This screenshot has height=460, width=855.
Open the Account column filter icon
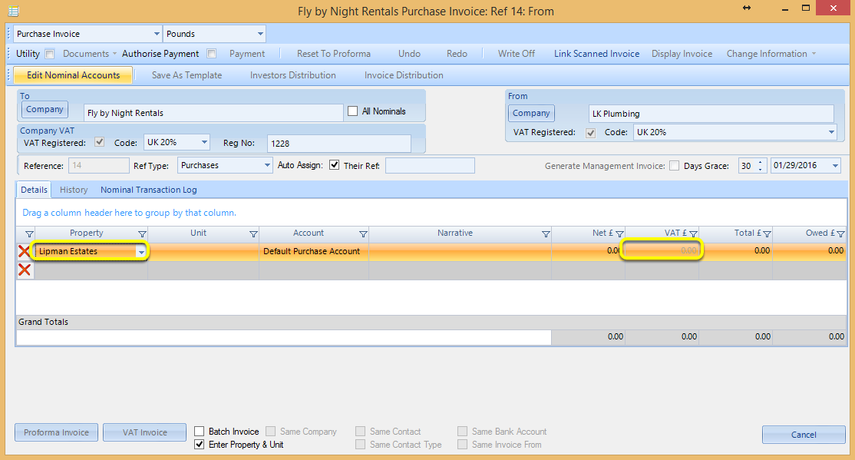[363, 234]
